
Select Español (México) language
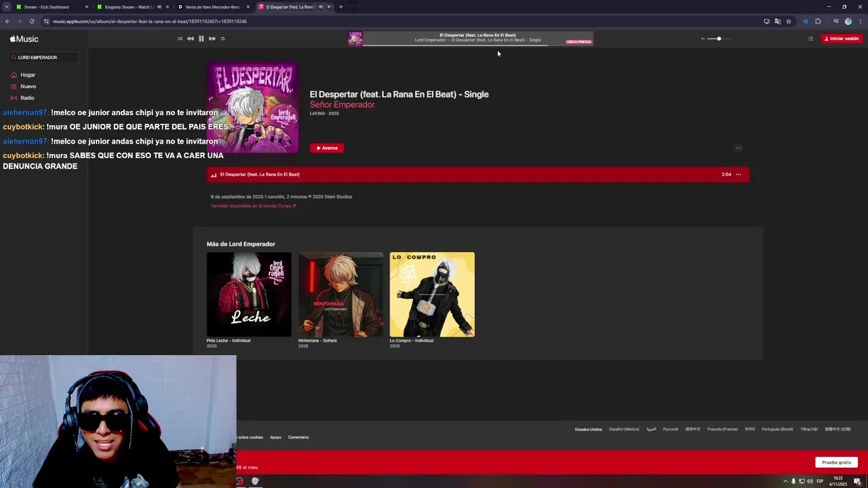point(624,429)
